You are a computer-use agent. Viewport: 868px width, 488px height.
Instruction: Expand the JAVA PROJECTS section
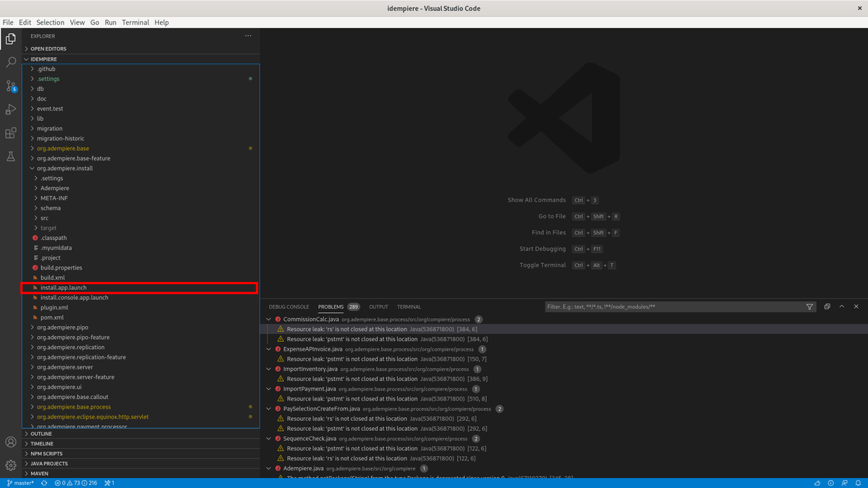pos(48,463)
